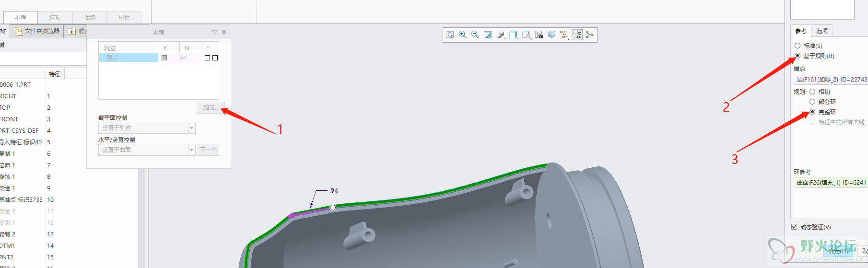
Task: Click the white origin handle on trajectory
Action: [x=333, y=208]
